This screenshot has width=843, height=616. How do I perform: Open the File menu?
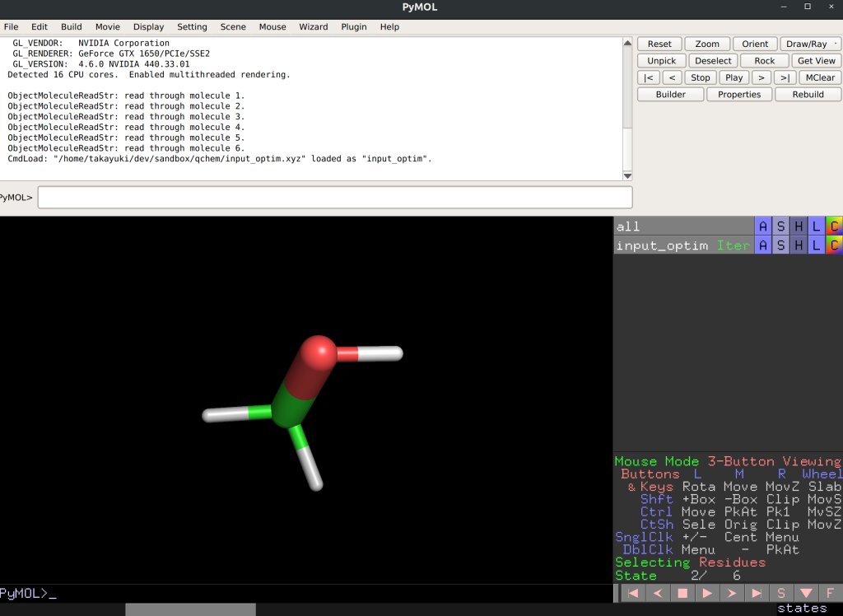(x=11, y=27)
